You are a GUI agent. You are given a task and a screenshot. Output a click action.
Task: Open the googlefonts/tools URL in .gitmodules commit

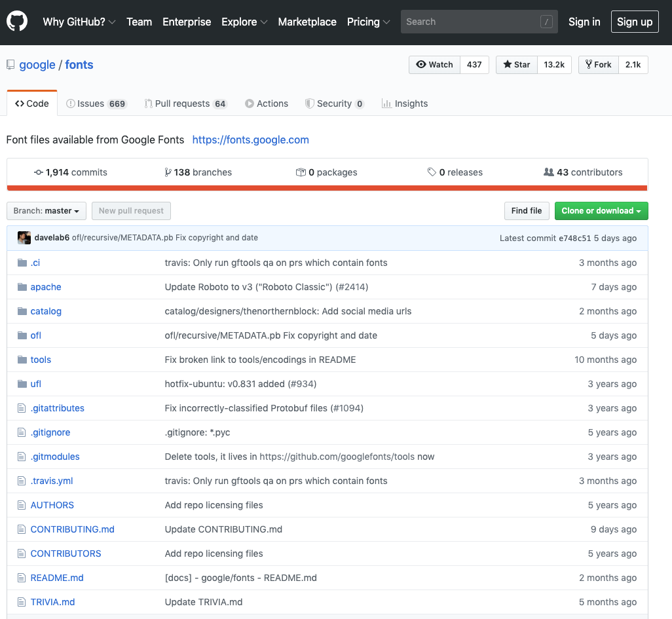337,457
